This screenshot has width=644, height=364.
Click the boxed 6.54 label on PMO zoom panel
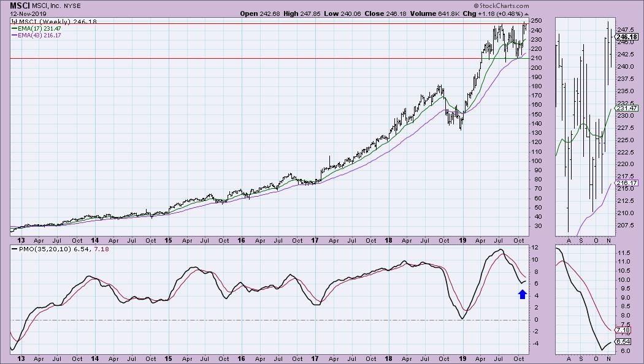coord(623,342)
